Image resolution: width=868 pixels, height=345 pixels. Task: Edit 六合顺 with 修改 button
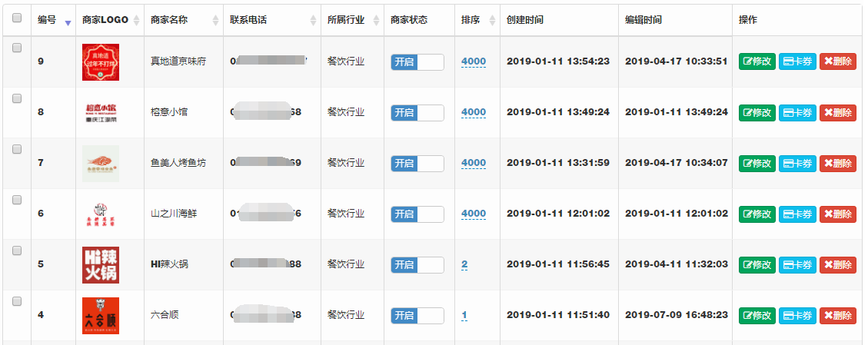click(x=757, y=316)
